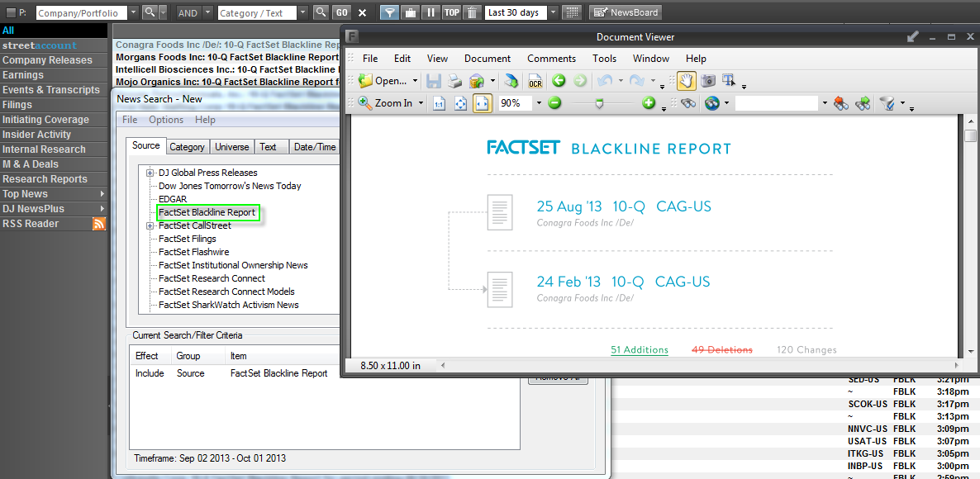Toggle fit-to-width page view mode
Screen dimensions: 980x479
pos(482,102)
